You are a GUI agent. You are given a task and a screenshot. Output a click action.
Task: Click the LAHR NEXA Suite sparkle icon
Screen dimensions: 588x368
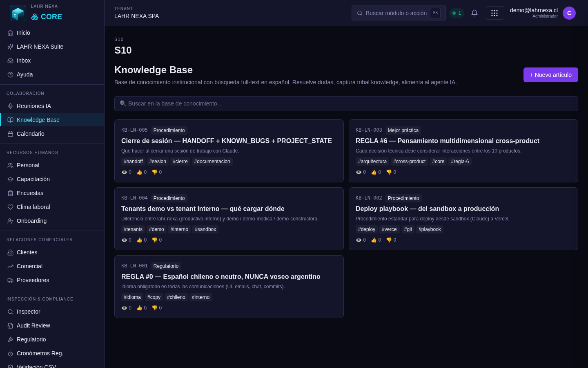pos(10,47)
